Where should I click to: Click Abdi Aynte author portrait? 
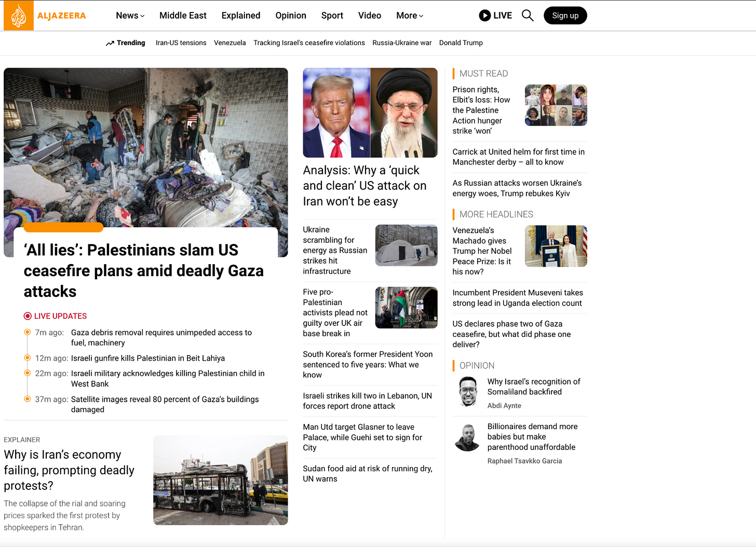tap(468, 392)
